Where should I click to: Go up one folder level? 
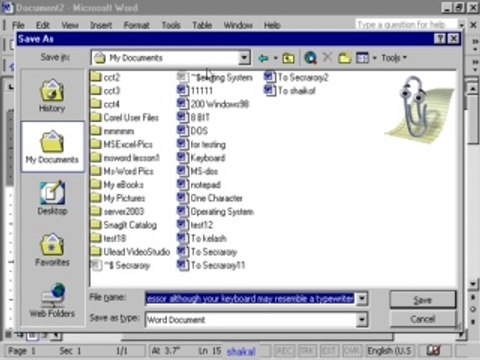(288, 58)
